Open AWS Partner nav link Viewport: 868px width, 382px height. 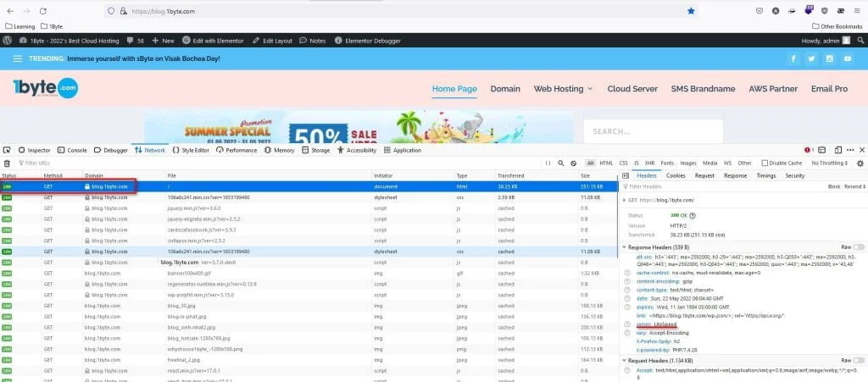click(x=773, y=88)
